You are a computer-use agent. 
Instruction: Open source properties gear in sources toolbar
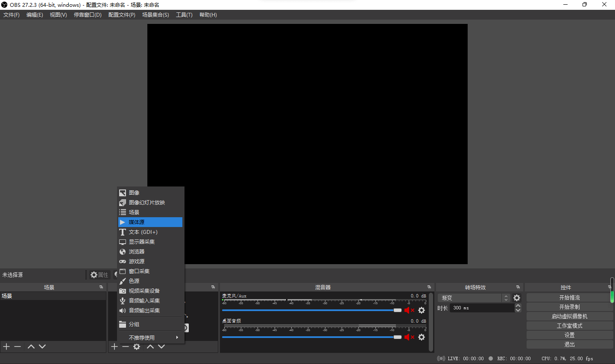tap(137, 347)
